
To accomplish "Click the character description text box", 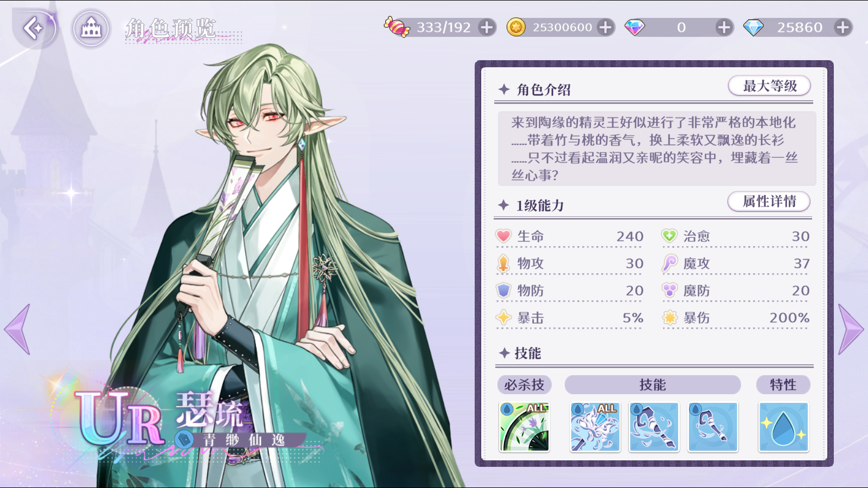I will point(657,149).
